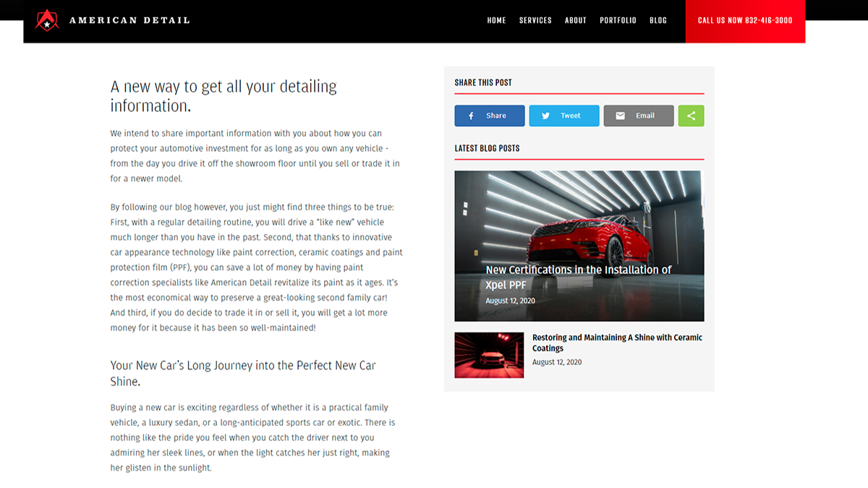Viewport: 868px width, 488px height.
Task: Open the green share options icon
Action: (x=691, y=116)
